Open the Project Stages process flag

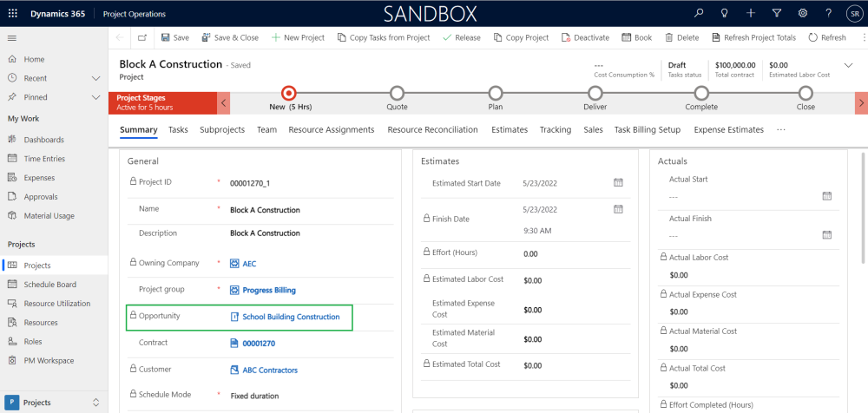coord(163,103)
